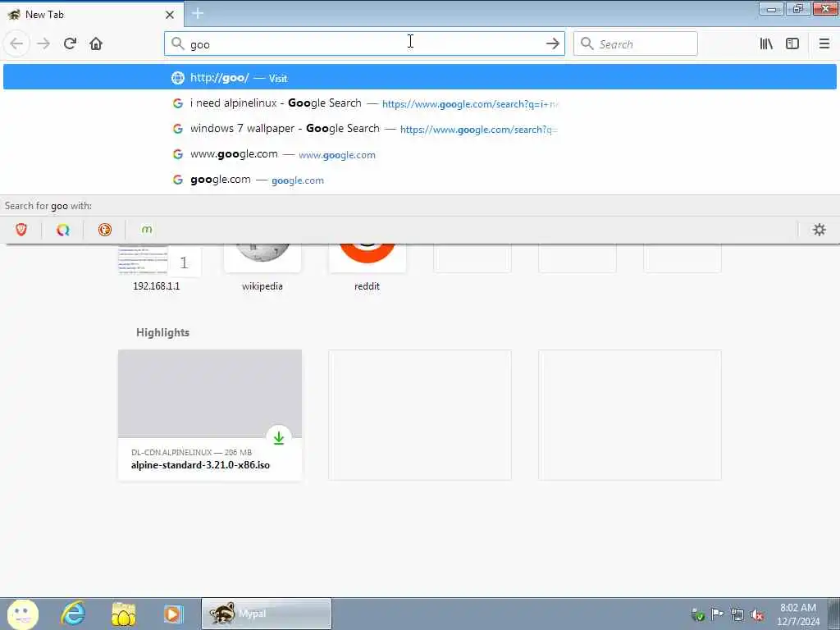Go forward with the forward arrow
Image resolution: width=840 pixels, height=630 pixels.
(43, 43)
